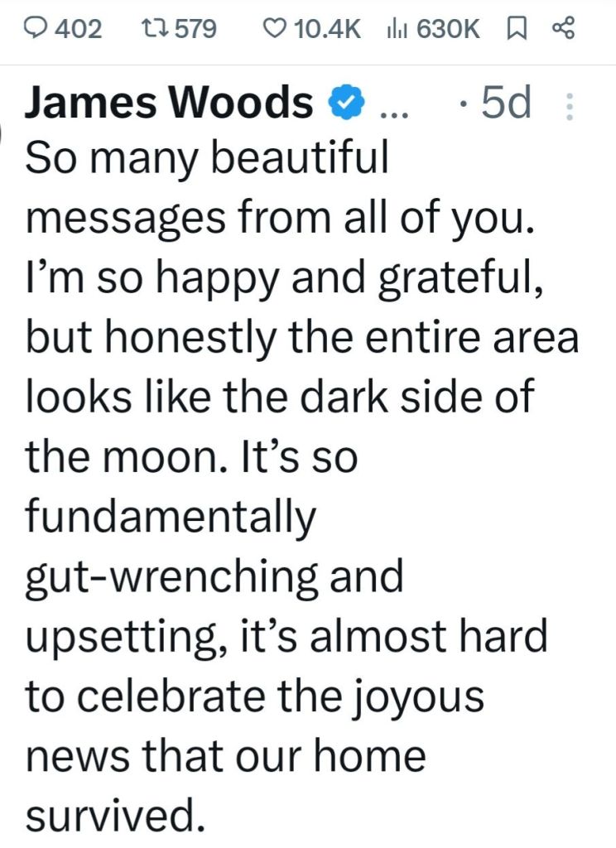Click the share icon
This screenshot has width=616, height=848.
[x=562, y=30]
